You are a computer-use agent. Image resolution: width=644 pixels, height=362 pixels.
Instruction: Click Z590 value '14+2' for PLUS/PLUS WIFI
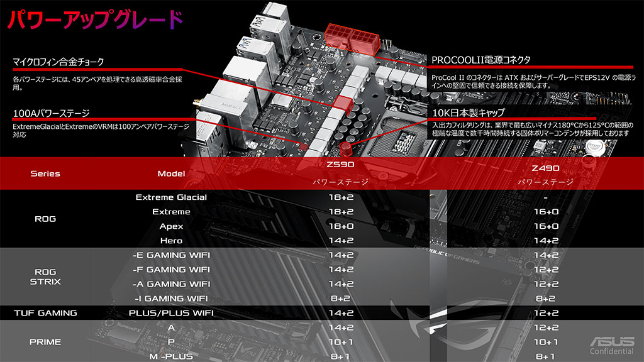(x=341, y=313)
